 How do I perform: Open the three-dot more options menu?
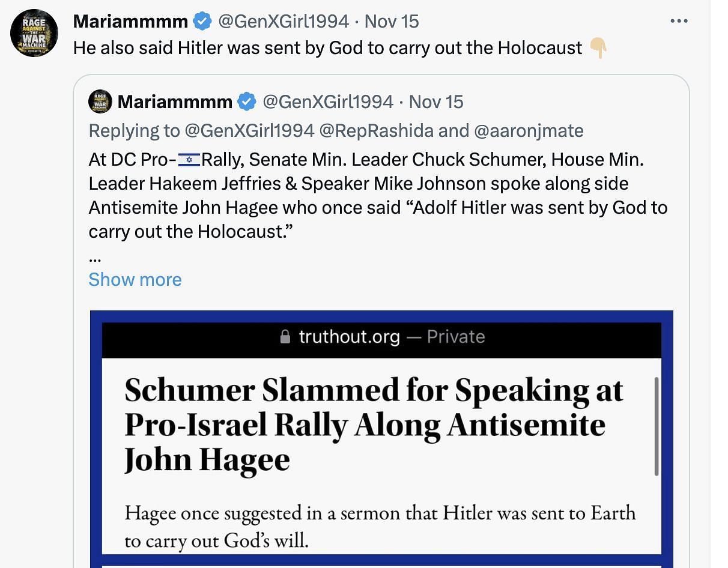pos(679,21)
